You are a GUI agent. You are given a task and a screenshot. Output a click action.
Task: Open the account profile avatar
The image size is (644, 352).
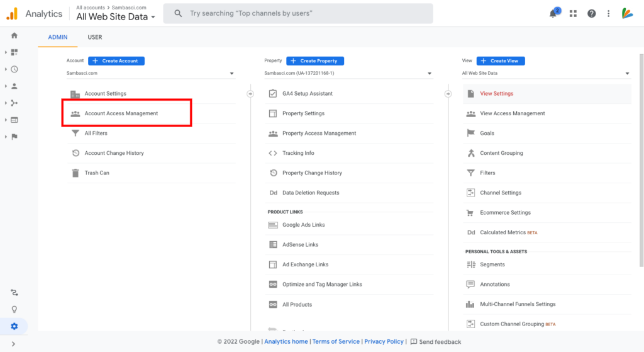(x=627, y=13)
